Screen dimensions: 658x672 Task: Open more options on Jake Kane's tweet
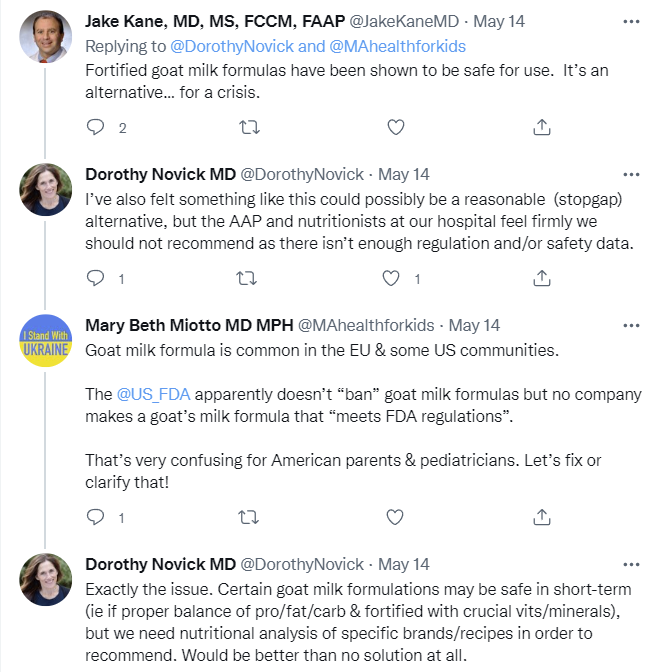tap(631, 21)
